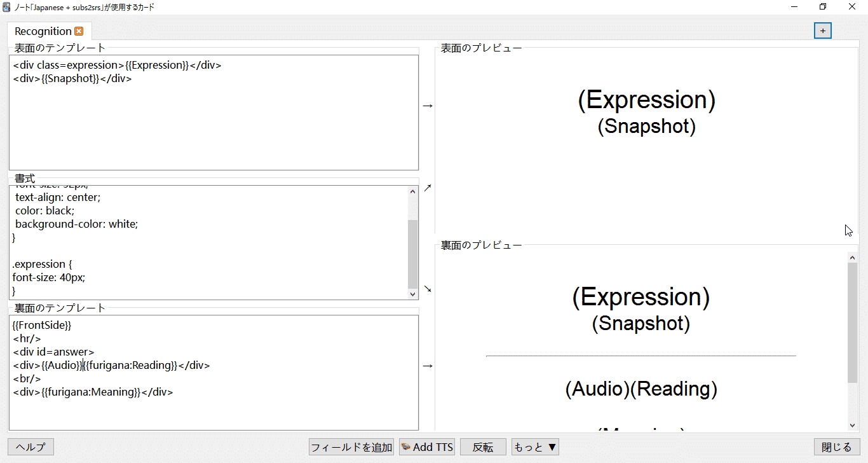868x463 pixels.
Task: Click the '<br/>' line in the back template
Action: [27, 378]
